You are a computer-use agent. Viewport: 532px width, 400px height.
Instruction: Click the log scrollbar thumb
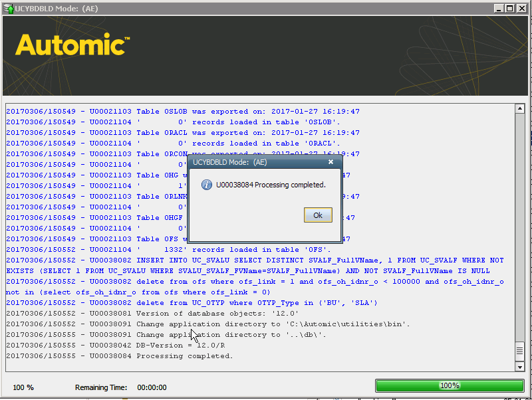(520, 351)
